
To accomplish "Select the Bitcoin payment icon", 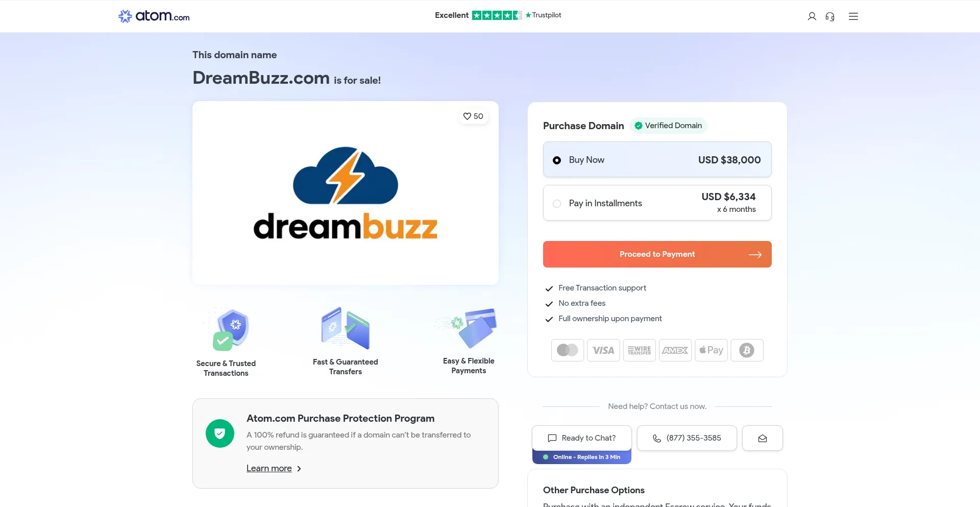I will (747, 350).
